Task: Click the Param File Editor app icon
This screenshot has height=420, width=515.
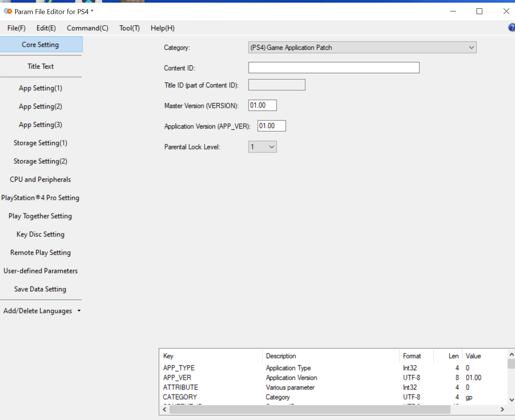Action: coord(8,11)
